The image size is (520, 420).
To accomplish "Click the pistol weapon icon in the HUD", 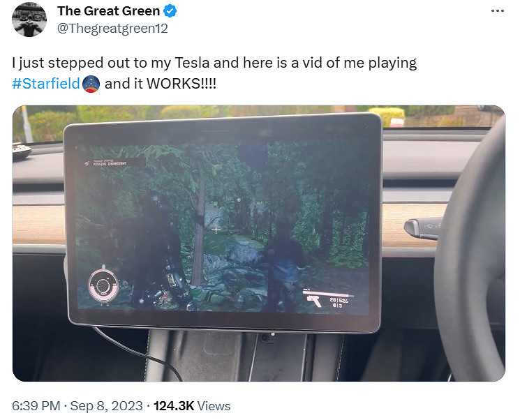I will click(314, 301).
